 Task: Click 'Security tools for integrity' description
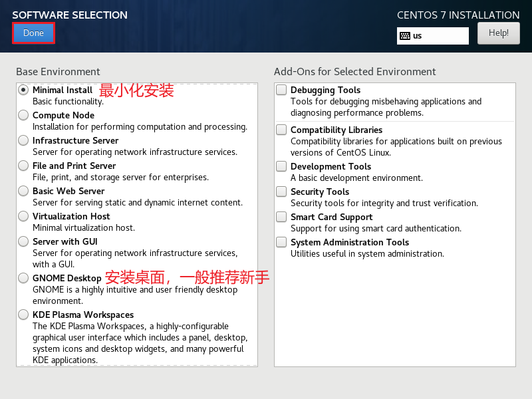pos(384,203)
